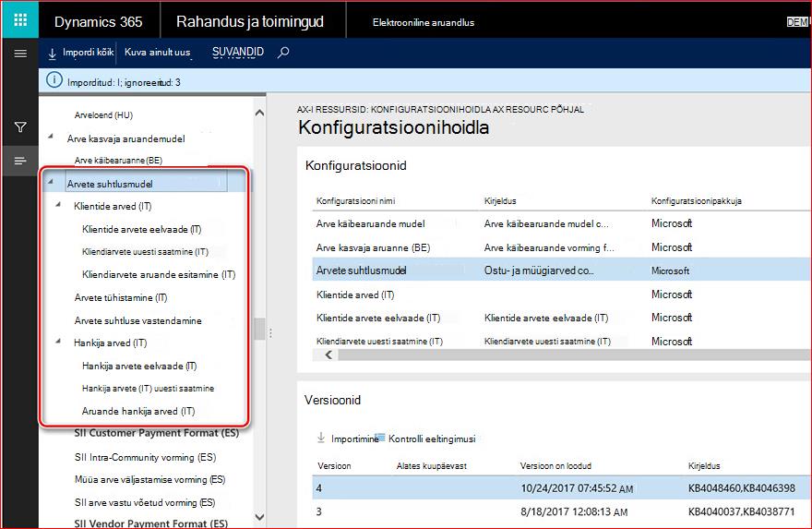Screen dimensions: 812x529
Task: Click the company code in header corner
Action: 797,22
